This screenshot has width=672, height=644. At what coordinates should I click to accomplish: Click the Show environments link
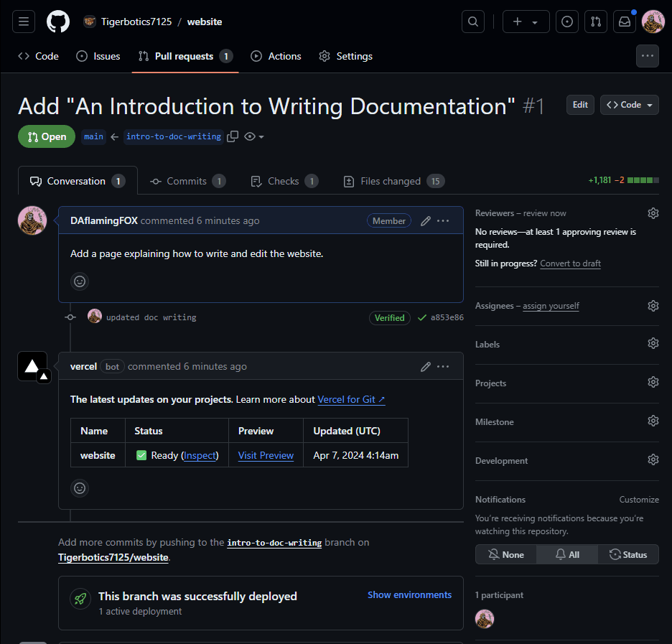409,594
